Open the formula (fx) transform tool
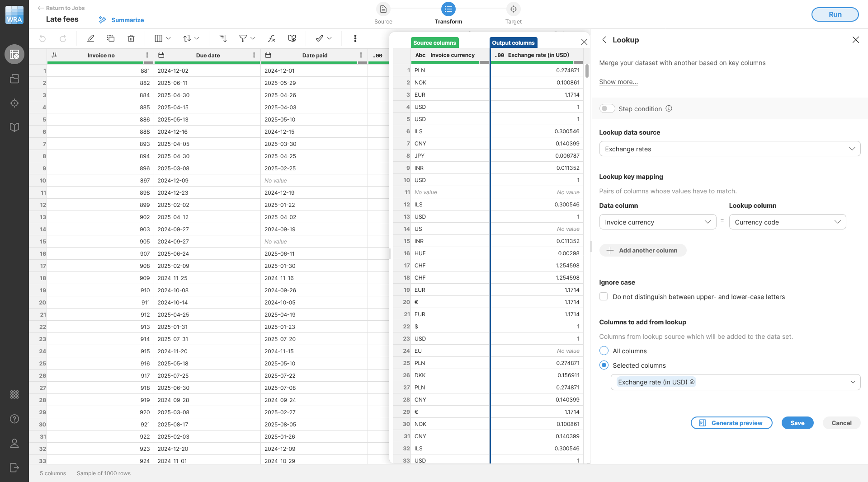Screen dimensions: 868x482 coord(272,38)
